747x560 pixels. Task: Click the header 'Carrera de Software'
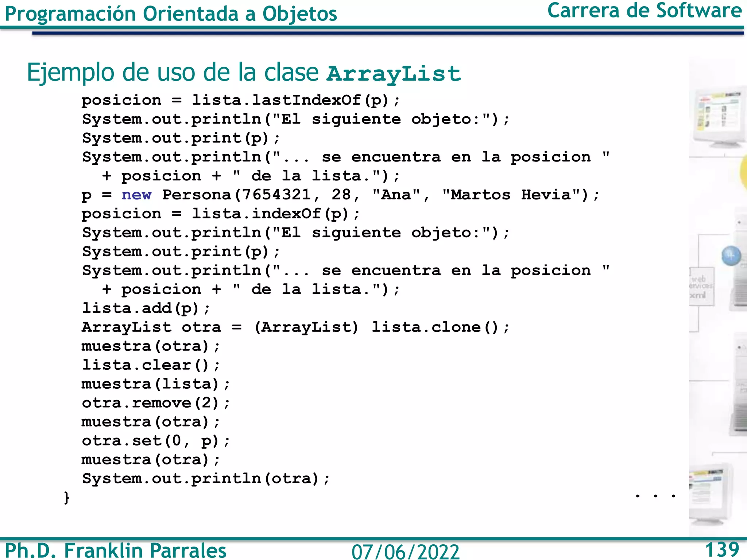645,10
